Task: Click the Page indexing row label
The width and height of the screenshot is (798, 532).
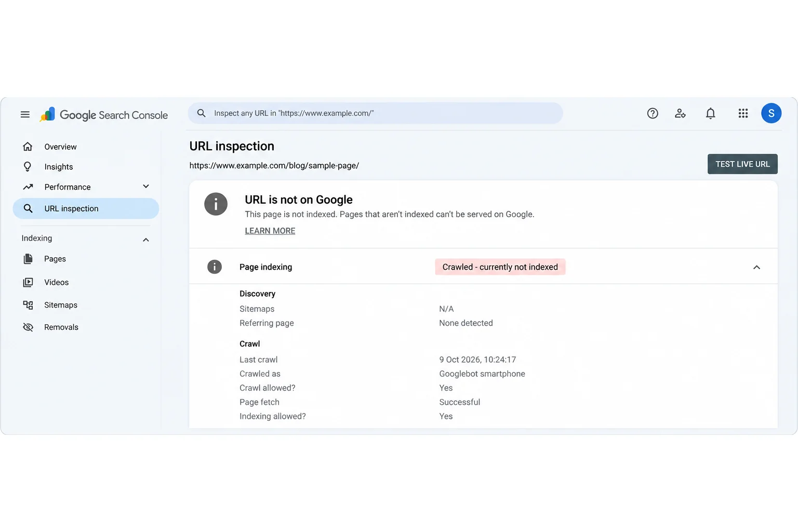Action: tap(265, 267)
